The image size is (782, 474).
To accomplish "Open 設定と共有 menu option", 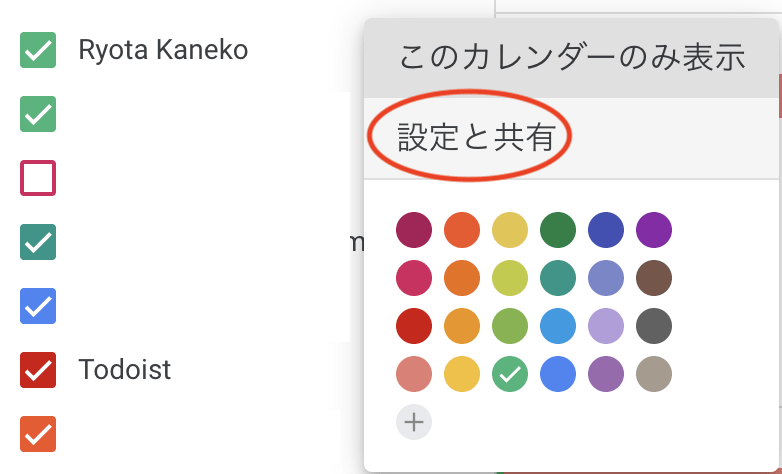I will point(572,138).
